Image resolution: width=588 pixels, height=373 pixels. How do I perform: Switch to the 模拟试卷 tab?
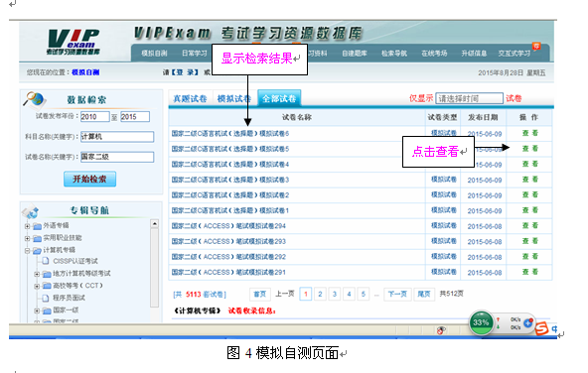point(234,98)
